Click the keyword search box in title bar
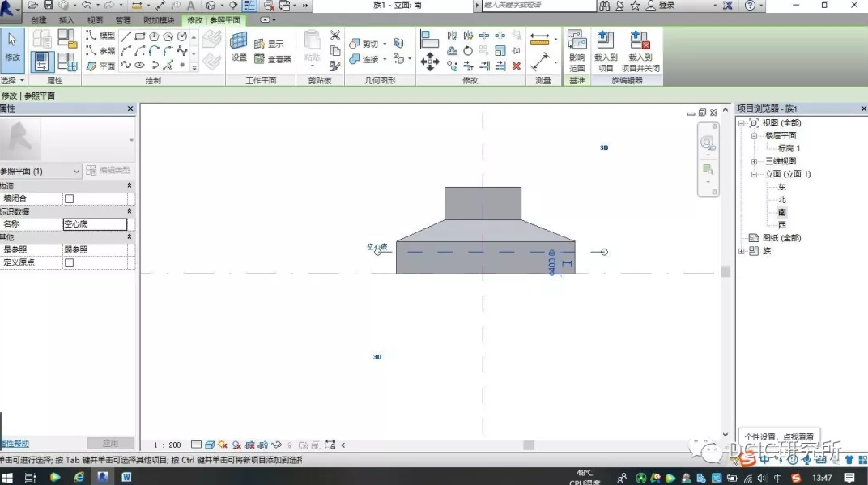The width and height of the screenshot is (868, 485). 538,5
